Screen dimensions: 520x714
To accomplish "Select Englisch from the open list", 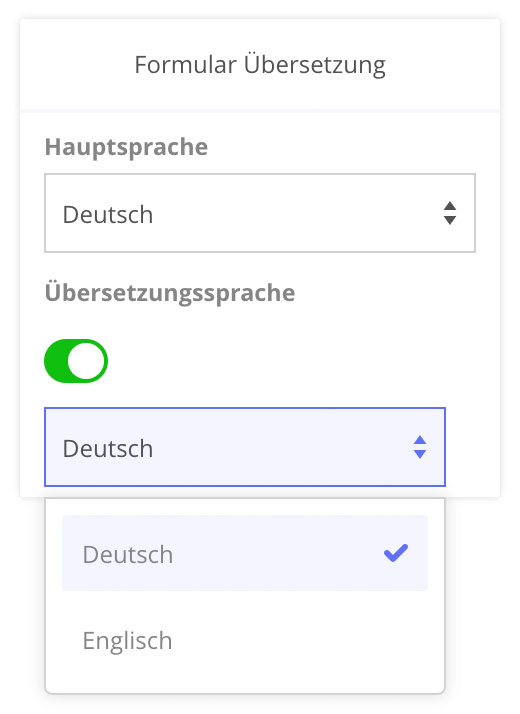I will (x=245, y=640).
